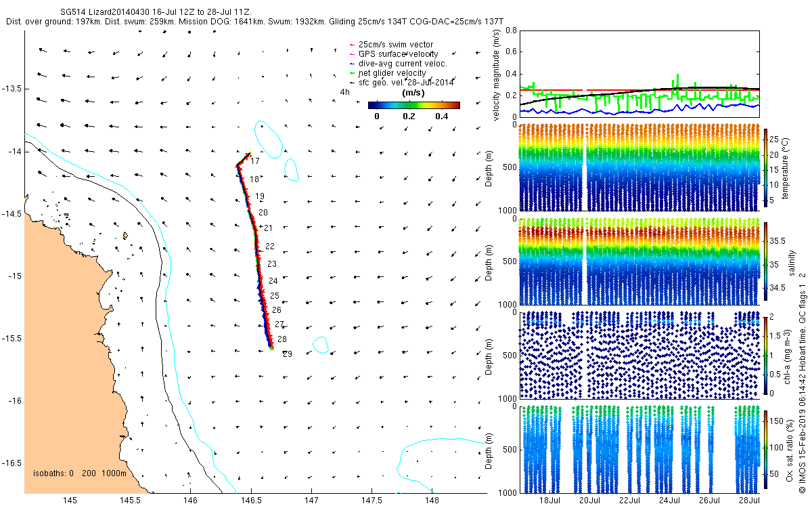Click the 'isobaths: 0 200 1000m' label
The height and width of the screenshot is (508, 812).
click(x=80, y=473)
